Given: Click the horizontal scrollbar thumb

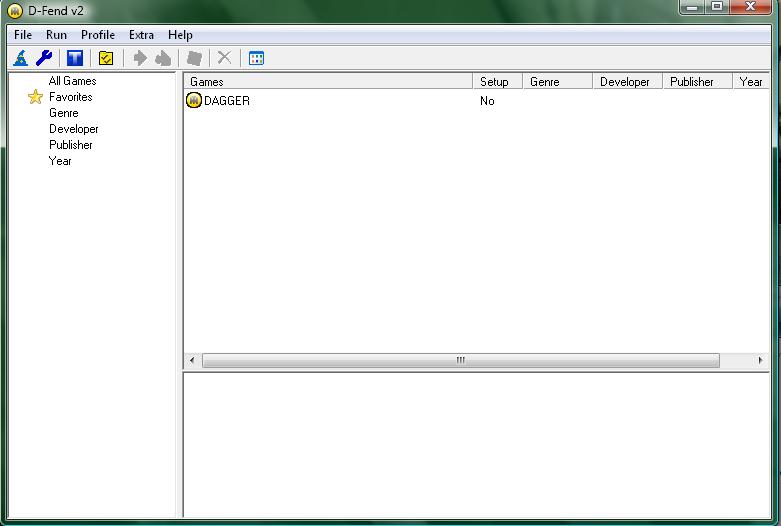Looking at the screenshot, I should click(x=461, y=360).
